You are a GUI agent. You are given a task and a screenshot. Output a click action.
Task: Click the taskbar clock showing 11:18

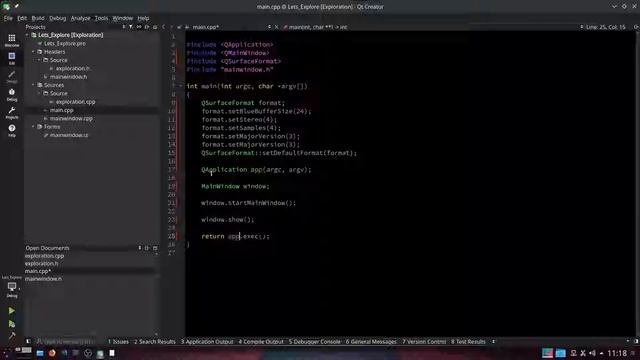point(617,353)
